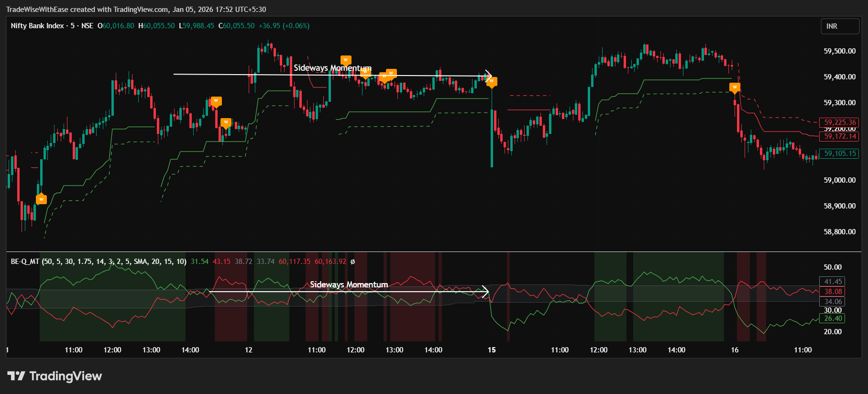Click the 50.00 indicator scale label

[x=833, y=267]
